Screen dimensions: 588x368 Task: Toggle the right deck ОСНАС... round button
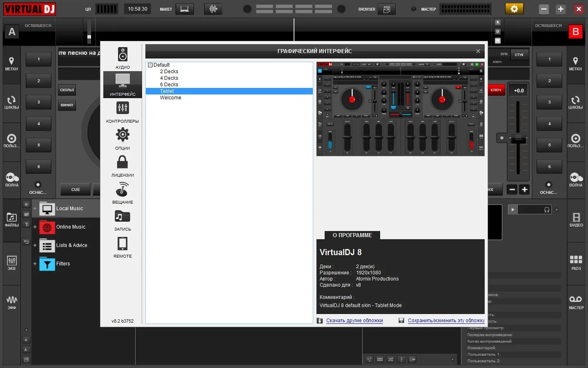pyautogui.click(x=549, y=185)
